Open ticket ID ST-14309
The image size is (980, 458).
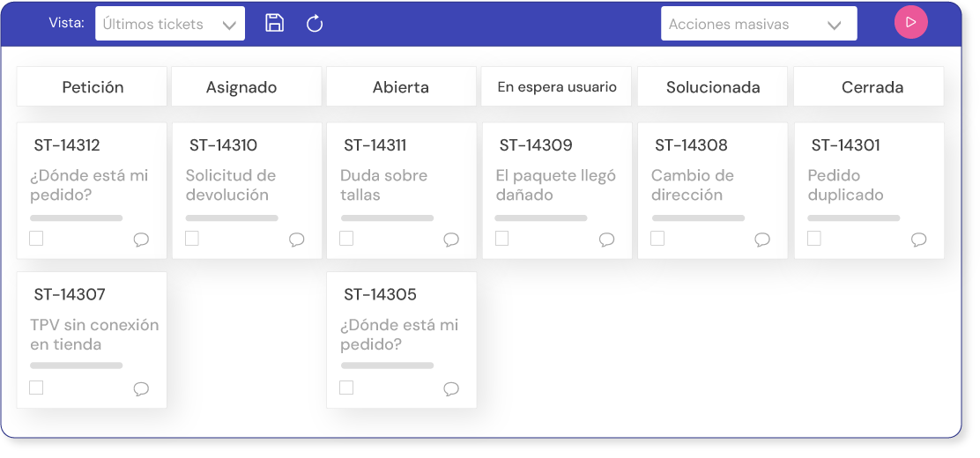click(536, 145)
